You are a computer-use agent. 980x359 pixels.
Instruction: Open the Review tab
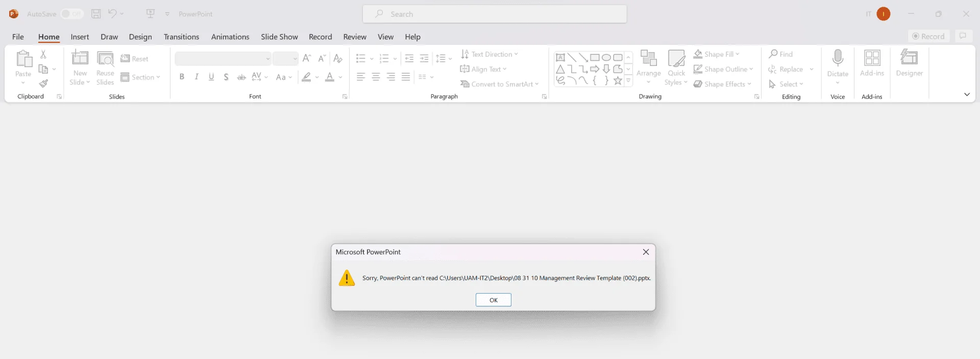point(355,37)
